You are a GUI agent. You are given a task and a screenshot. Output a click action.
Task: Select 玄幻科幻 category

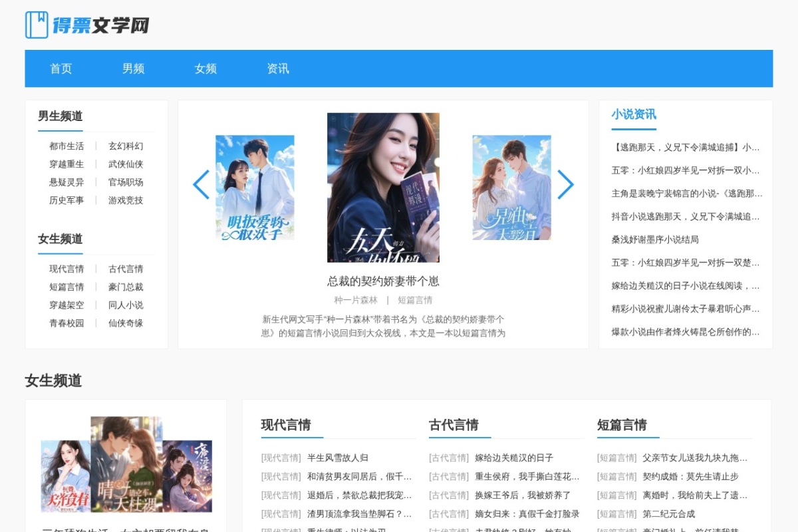pyautogui.click(x=126, y=146)
